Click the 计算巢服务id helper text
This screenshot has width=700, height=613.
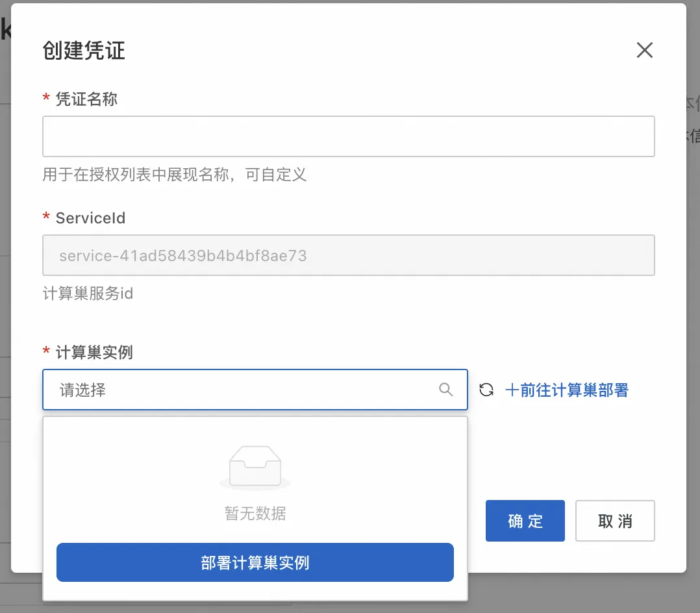[88, 294]
